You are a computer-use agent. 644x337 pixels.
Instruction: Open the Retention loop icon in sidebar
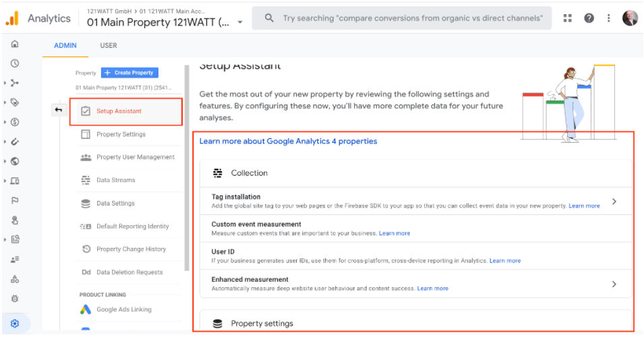[x=15, y=142]
